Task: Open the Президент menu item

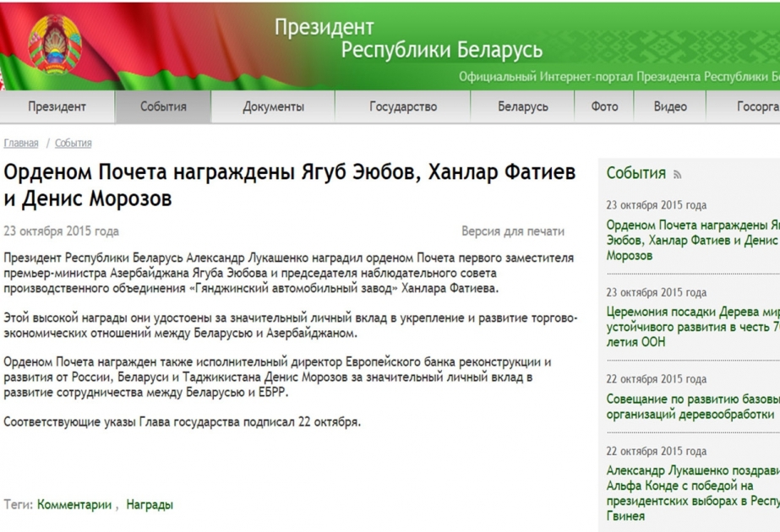Action: 57,107
